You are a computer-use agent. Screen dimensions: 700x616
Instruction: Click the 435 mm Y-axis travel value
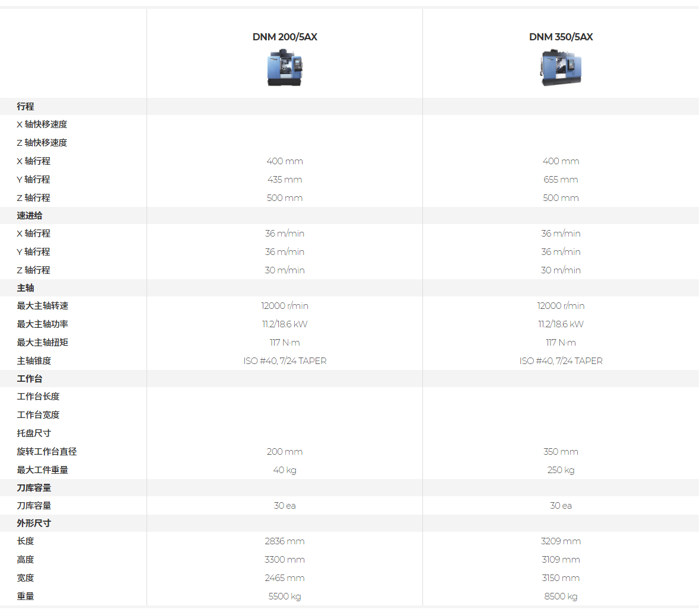[285, 179]
